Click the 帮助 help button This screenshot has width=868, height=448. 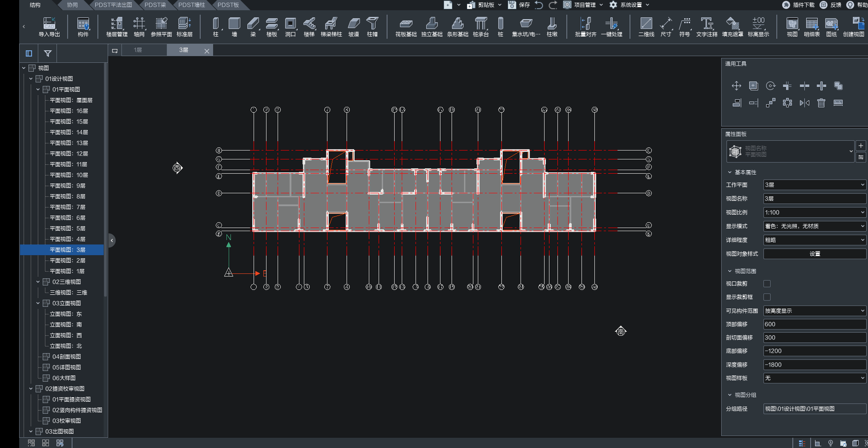[857, 5]
